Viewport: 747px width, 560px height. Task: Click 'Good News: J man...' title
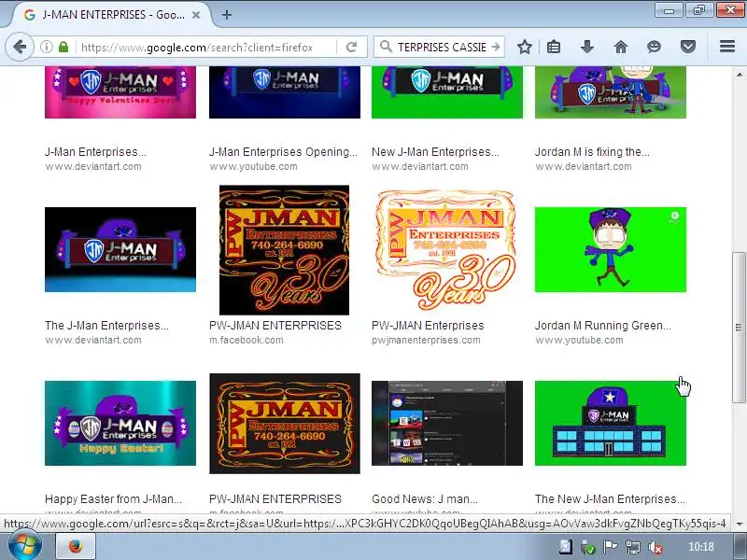click(x=425, y=499)
